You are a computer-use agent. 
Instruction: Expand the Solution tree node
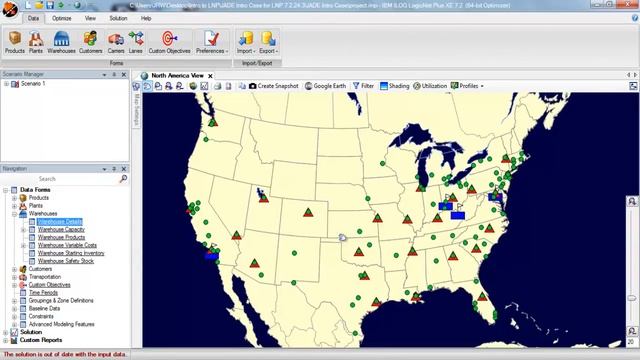pyautogui.click(x=6, y=332)
